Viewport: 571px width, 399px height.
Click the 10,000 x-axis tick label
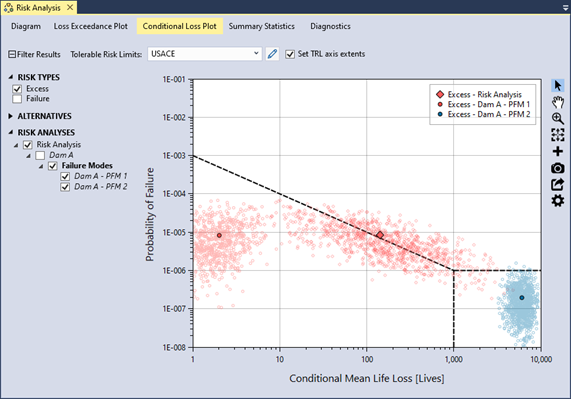pyautogui.click(x=541, y=360)
